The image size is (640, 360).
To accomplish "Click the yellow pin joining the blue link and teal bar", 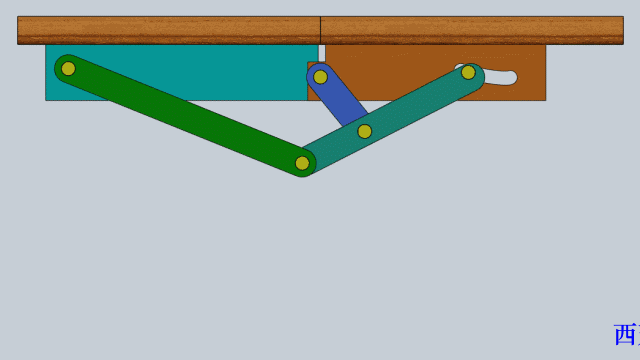I will pyautogui.click(x=364, y=131).
